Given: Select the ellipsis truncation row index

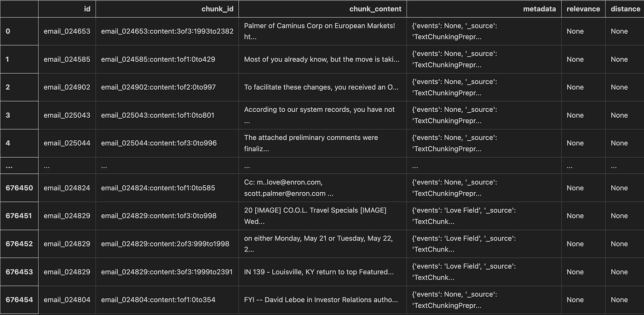Looking at the screenshot, I should [x=19, y=166].
